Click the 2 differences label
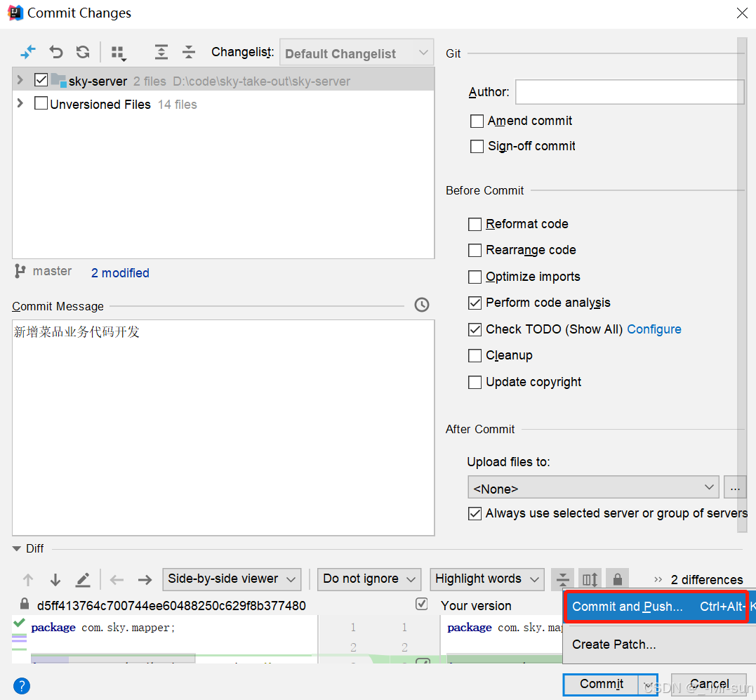Screen dimensions: 756x700 coord(707,579)
